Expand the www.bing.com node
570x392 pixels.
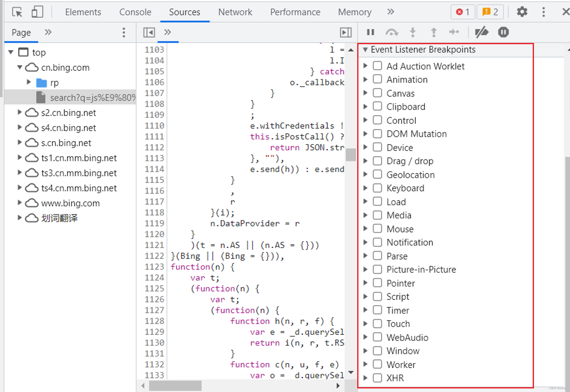(x=20, y=203)
